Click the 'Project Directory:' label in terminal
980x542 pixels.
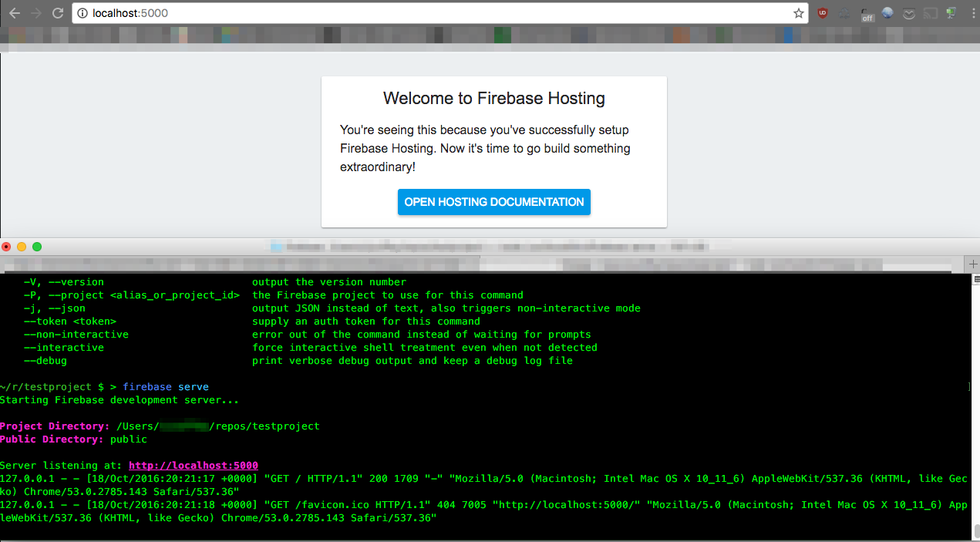click(55, 426)
